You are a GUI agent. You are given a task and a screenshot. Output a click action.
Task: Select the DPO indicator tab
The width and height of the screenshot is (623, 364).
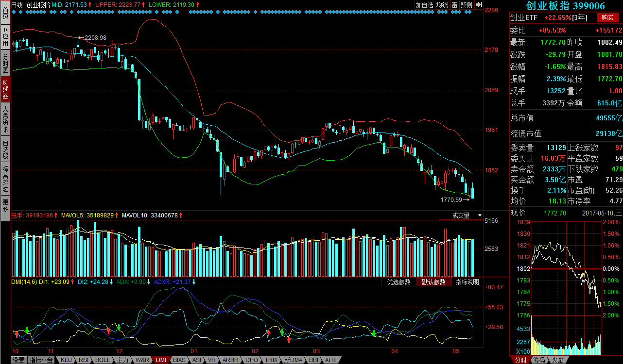tap(252, 360)
